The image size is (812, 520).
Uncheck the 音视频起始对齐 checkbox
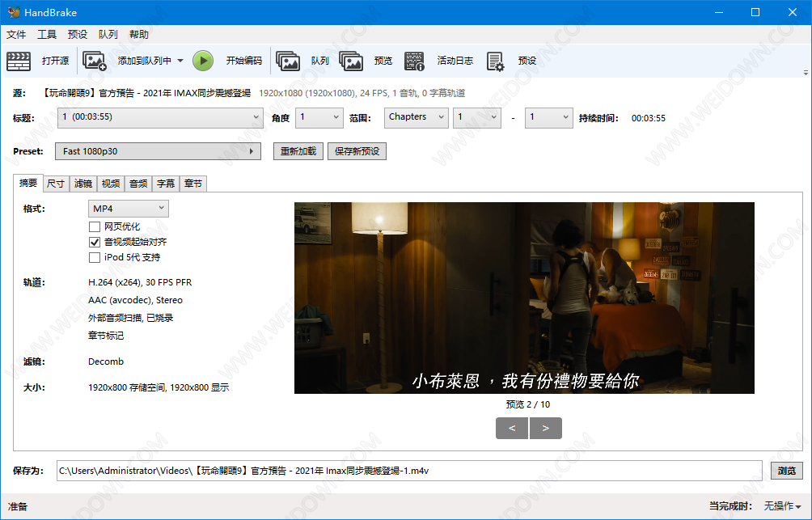pyautogui.click(x=95, y=242)
